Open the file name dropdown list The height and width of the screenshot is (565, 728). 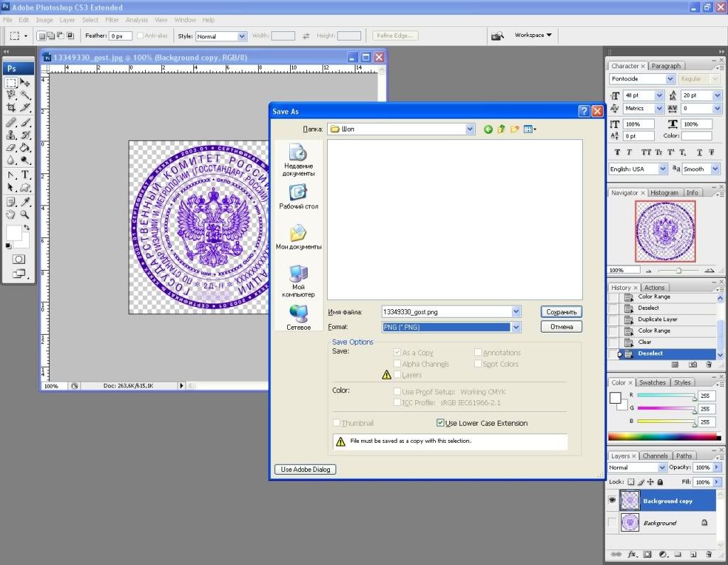(x=516, y=312)
